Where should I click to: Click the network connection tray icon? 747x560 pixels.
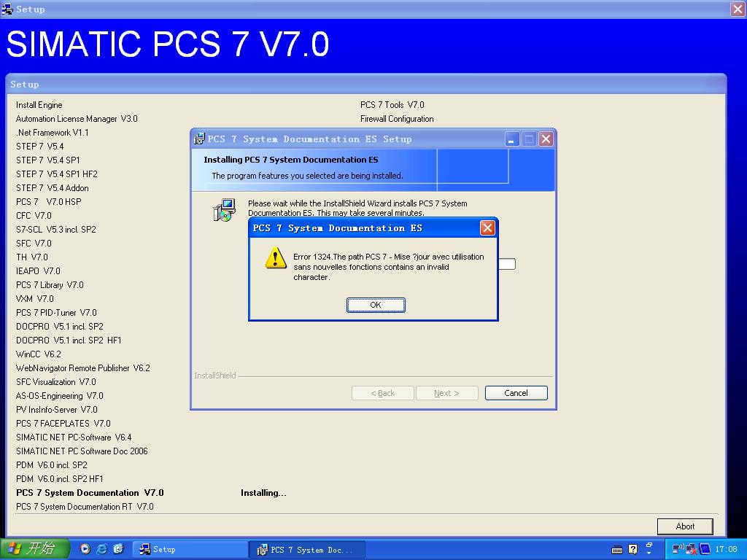pos(678,549)
